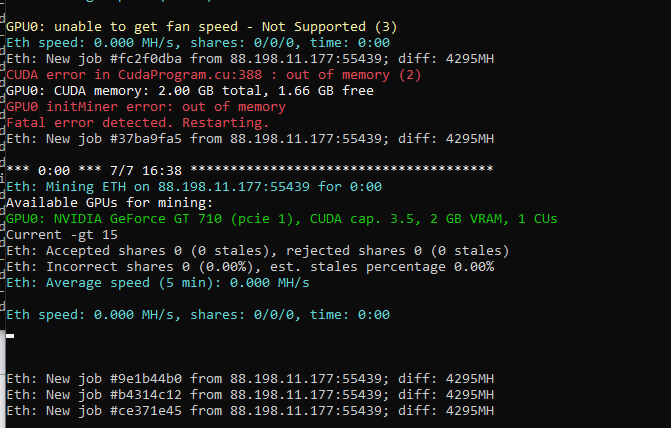The width and height of the screenshot is (671, 428).
Task: Click job ID #9e1b44b0 text
Action: (145, 379)
